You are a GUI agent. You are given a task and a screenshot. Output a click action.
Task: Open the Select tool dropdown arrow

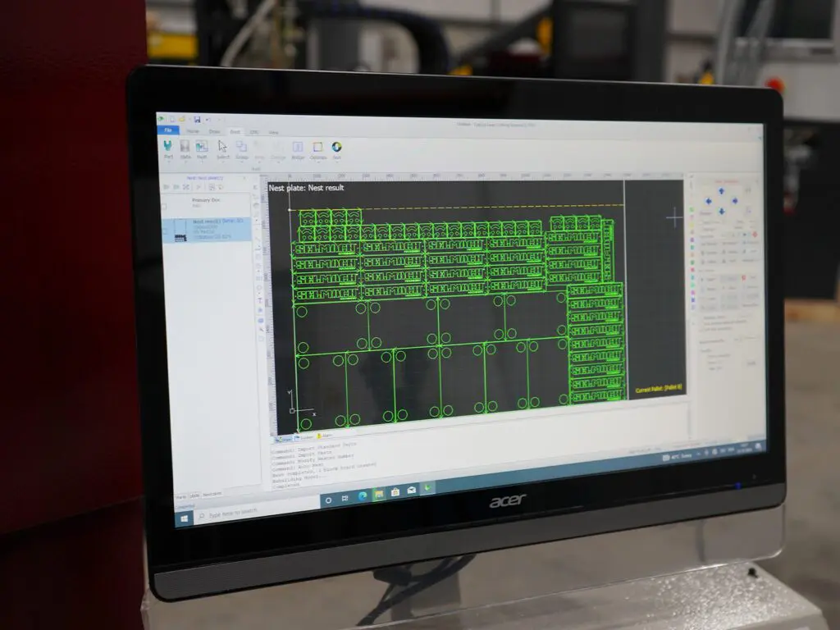click(x=223, y=162)
